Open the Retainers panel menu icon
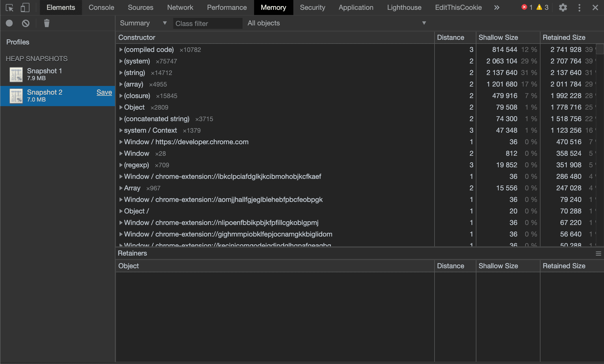 tap(598, 254)
